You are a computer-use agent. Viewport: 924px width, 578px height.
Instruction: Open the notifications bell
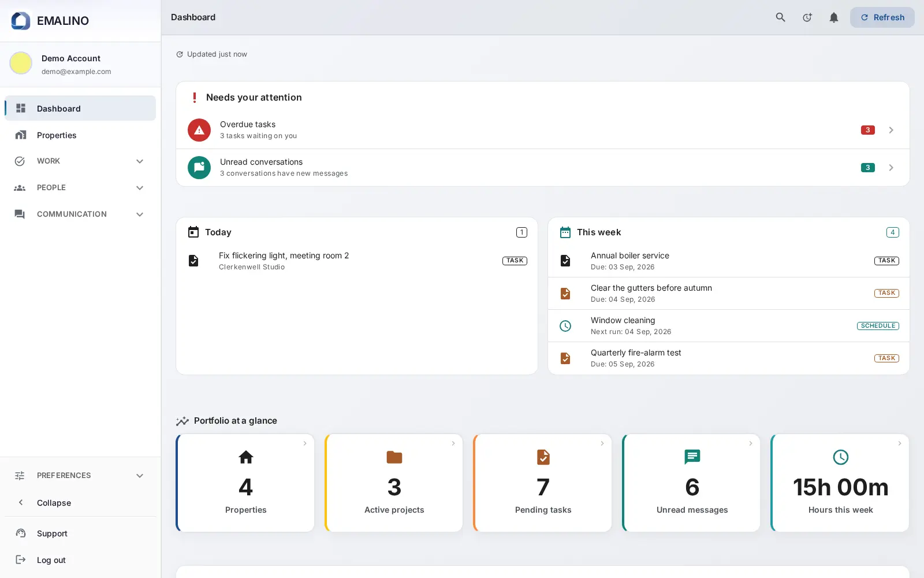pyautogui.click(x=833, y=17)
